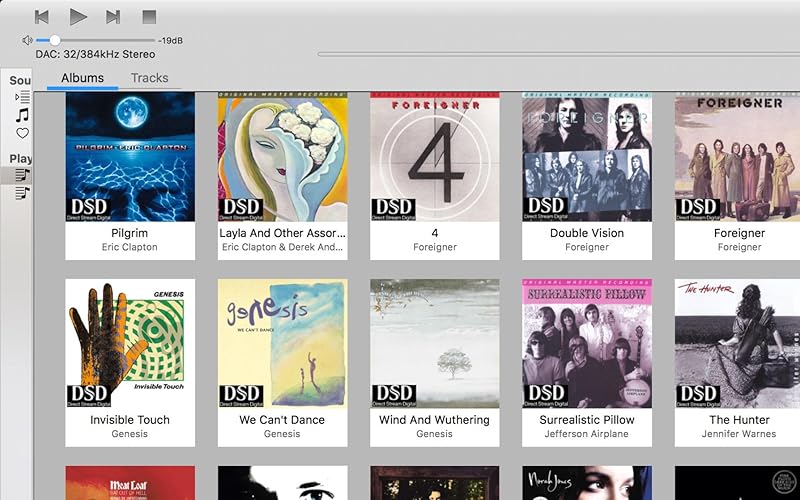Open the Pilgrim album cover
This screenshot has width=800, height=500.
pos(130,157)
